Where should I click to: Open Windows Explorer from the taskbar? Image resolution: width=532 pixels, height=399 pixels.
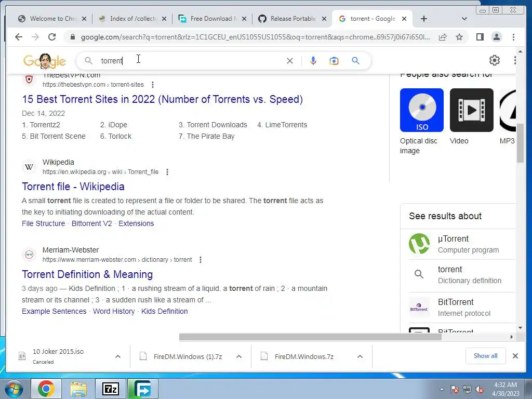pyautogui.click(x=78, y=389)
